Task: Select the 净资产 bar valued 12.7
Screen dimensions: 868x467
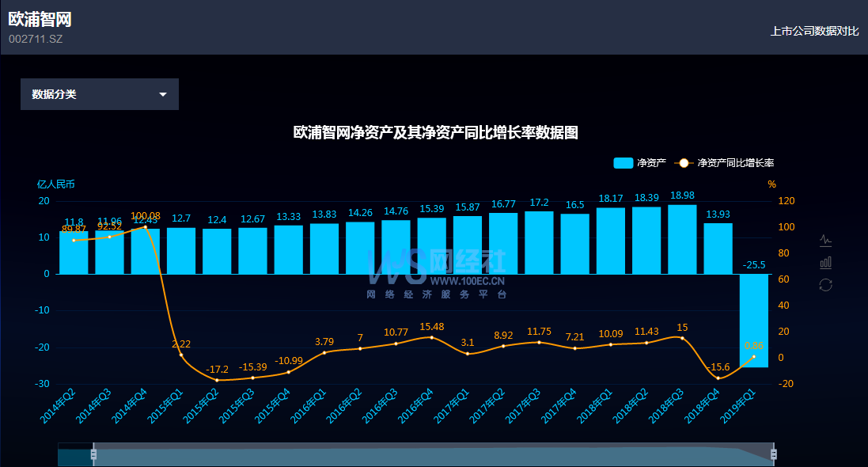Action: (181, 251)
